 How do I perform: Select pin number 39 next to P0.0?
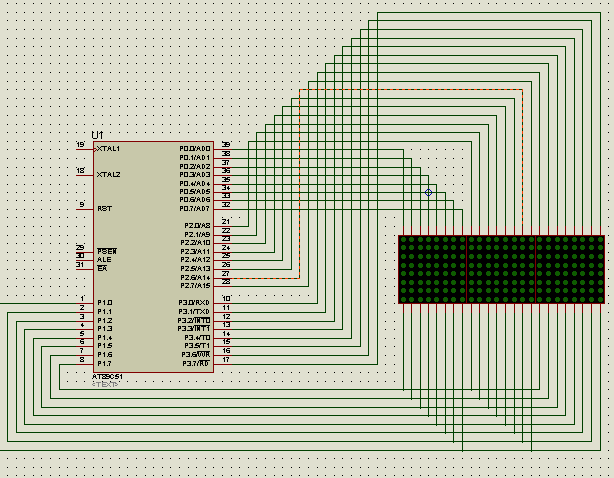226,144
